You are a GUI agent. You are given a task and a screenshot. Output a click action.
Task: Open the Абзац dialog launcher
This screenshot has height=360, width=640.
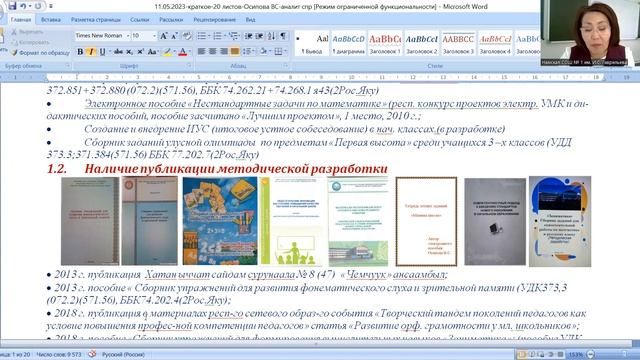285,65
